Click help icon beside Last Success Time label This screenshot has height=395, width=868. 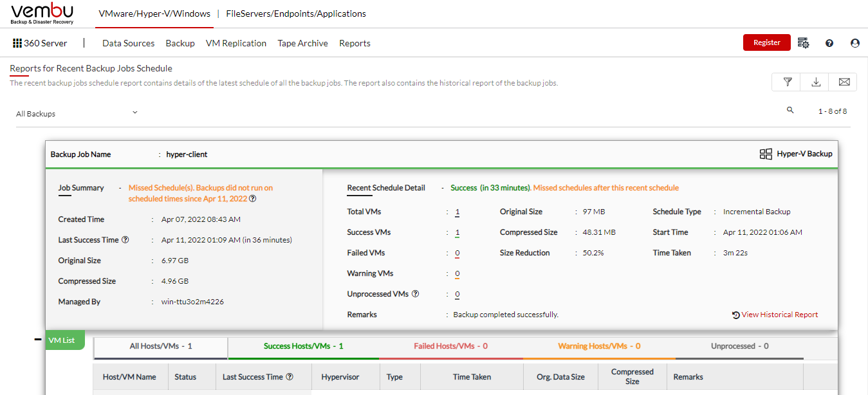point(125,240)
